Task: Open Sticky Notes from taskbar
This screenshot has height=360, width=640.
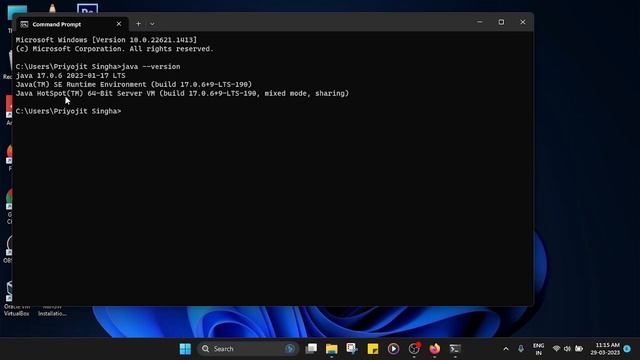Action: point(373,349)
